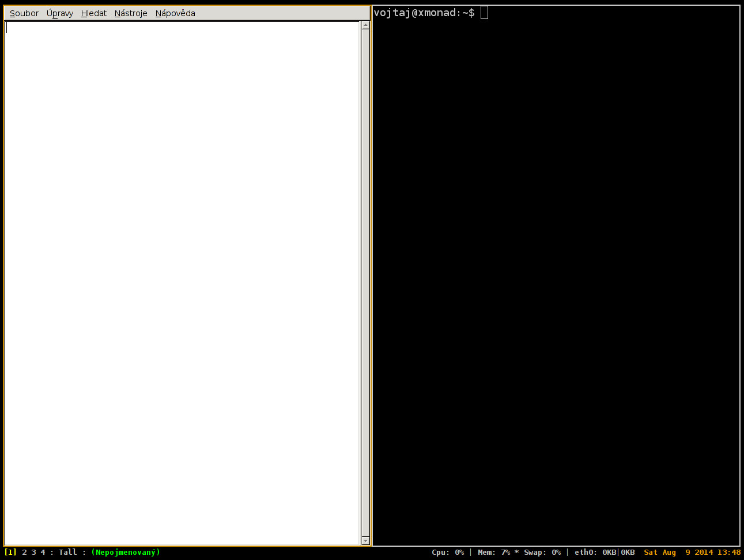Click the editor scrollbar down arrow
This screenshot has height=560, width=744.
(x=365, y=540)
